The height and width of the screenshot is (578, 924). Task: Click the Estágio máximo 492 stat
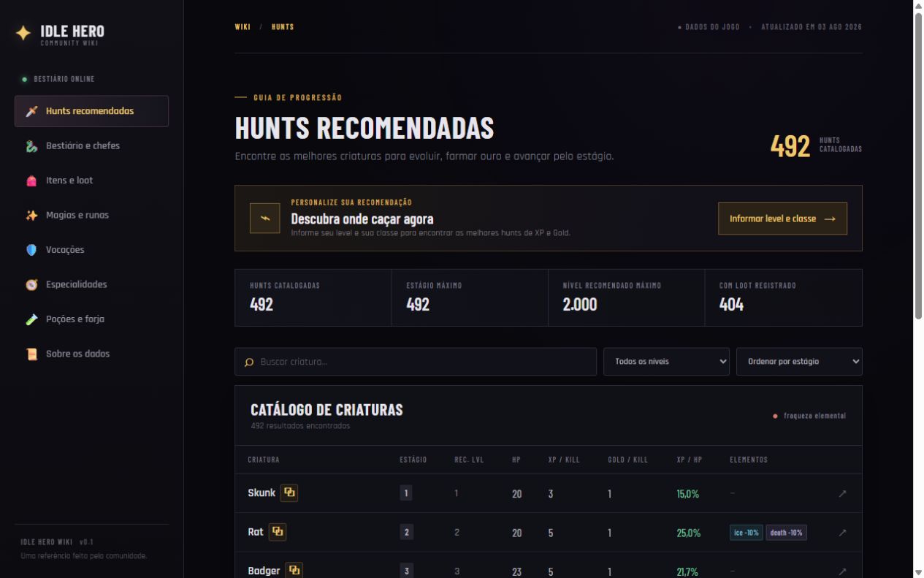470,297
